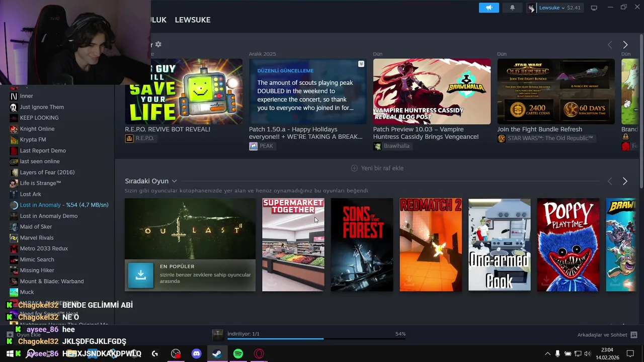This screenshot has height=362, width=644.
Task: Open the LEWSUKE profile tab
Action: 193,20
